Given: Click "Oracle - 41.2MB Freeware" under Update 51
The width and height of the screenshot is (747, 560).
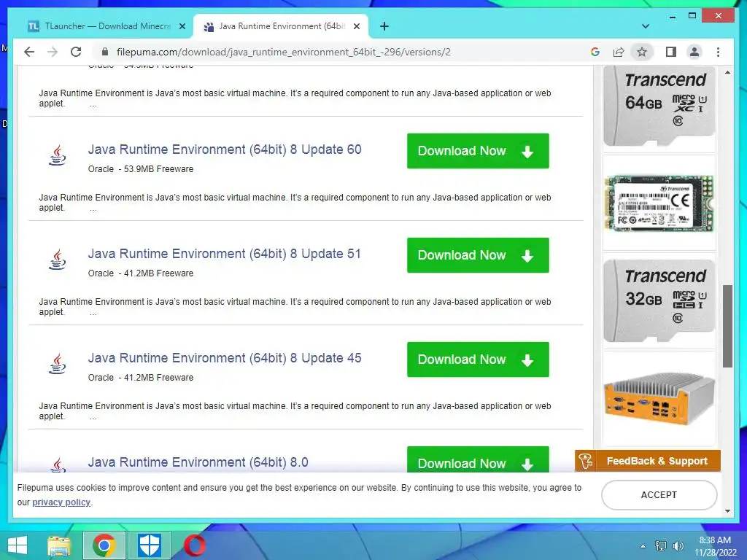Looking at the screenshot, I should (x=141, y=273).
